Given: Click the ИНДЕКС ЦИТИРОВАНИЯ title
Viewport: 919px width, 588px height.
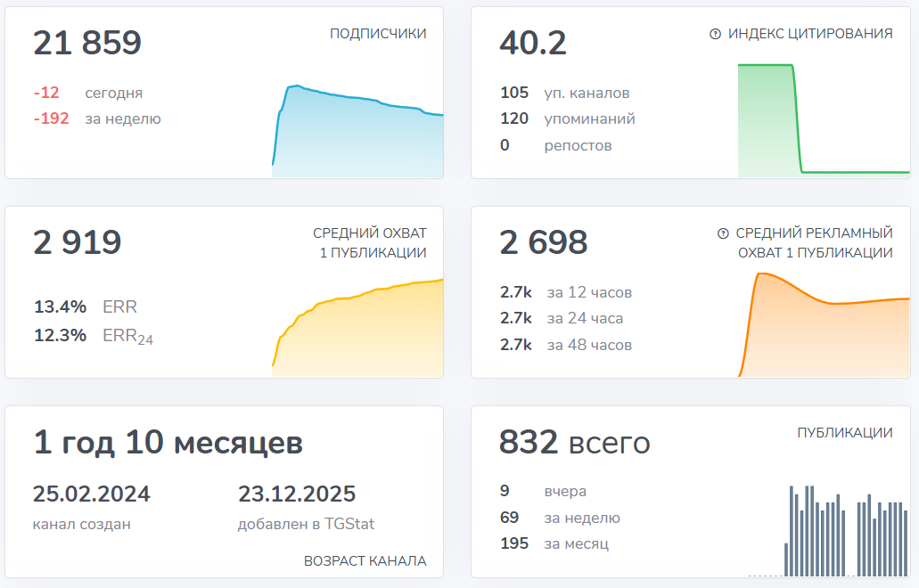Looking at the screenshot, I should [x=814, y=35].
